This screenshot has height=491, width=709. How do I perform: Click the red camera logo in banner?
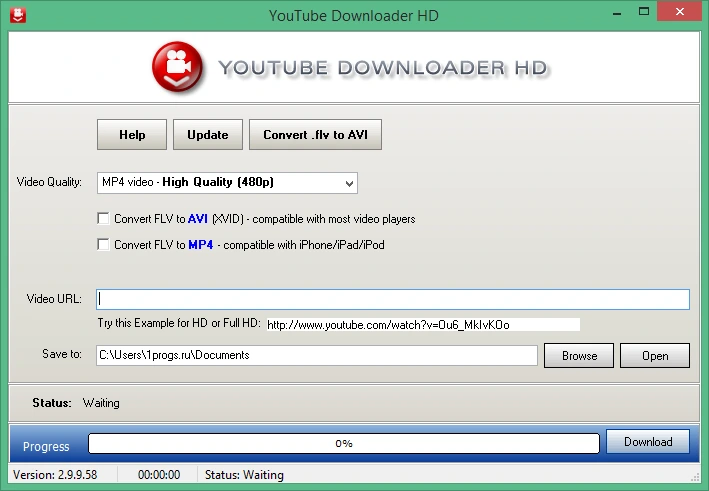(x=177, y=67)
